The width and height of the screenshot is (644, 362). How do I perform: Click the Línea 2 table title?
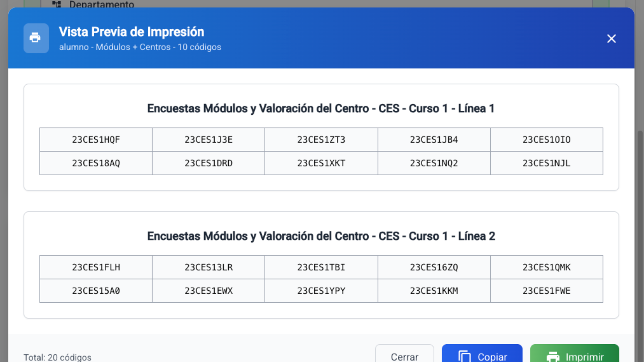coord(321,236)
